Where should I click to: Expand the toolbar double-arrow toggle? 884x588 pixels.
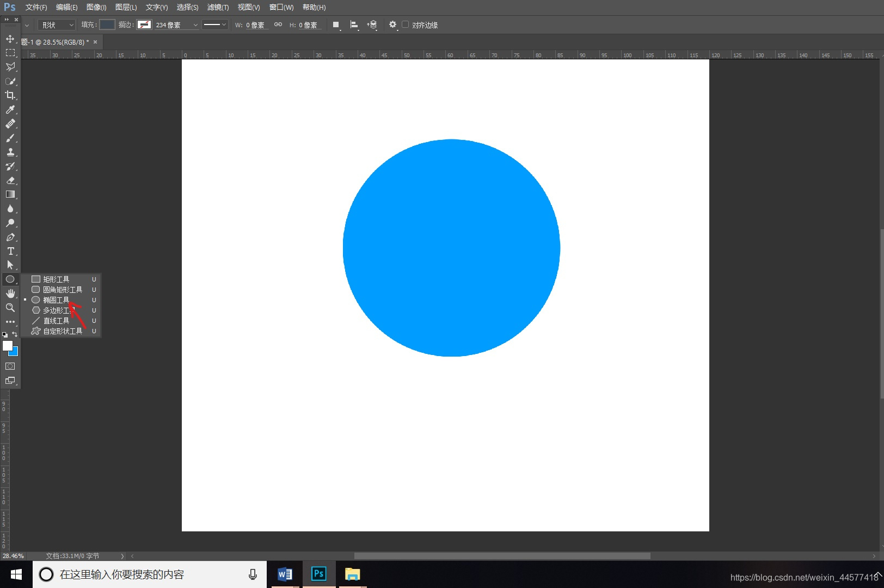(x=7, y=20)
